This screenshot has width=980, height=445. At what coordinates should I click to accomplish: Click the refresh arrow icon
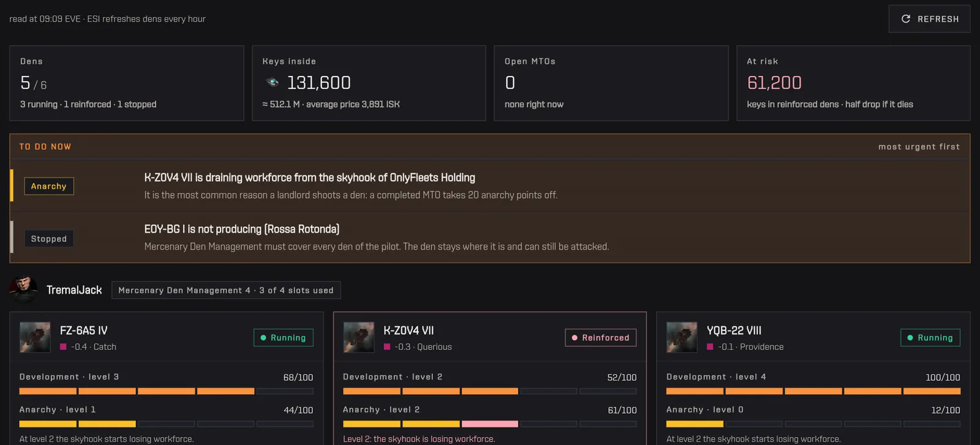906,19
